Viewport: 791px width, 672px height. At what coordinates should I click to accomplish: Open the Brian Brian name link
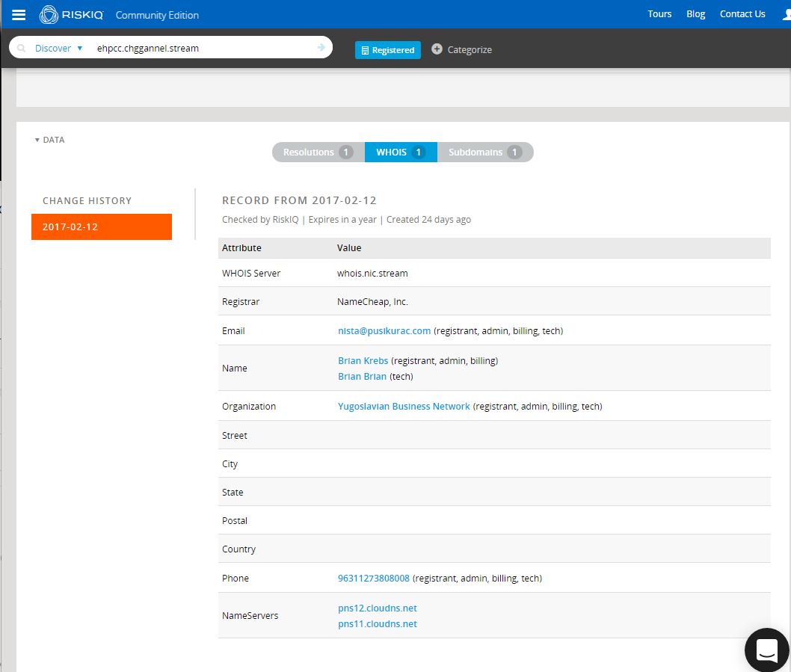pos(362,376)
